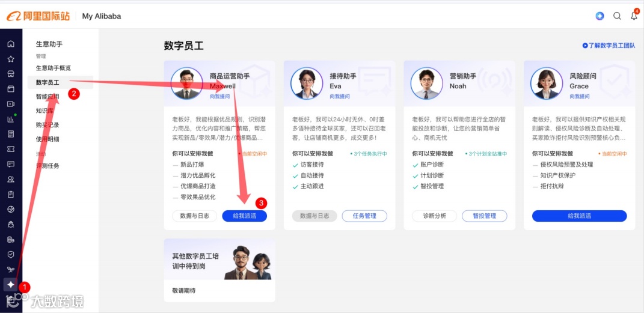Open the coupon ticket sidebar icon
Image resolution: width=644 pixels, height=313 pixels.
pos(11,150)
